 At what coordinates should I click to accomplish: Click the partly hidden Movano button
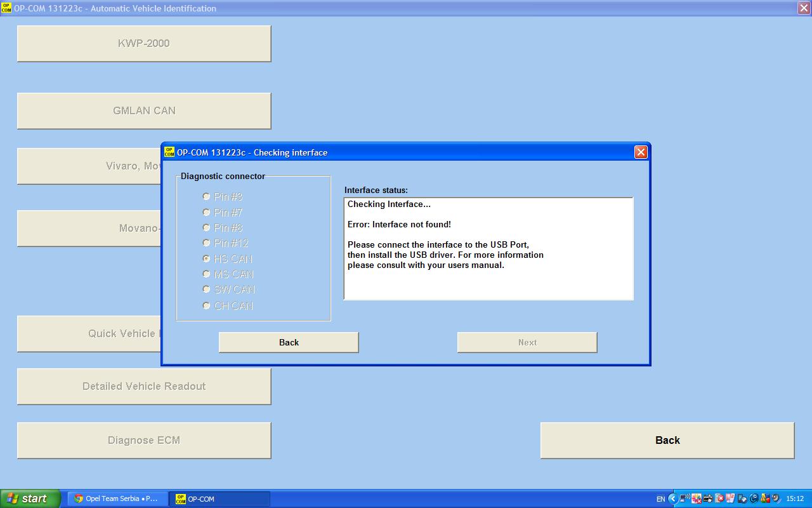(89, 229)
